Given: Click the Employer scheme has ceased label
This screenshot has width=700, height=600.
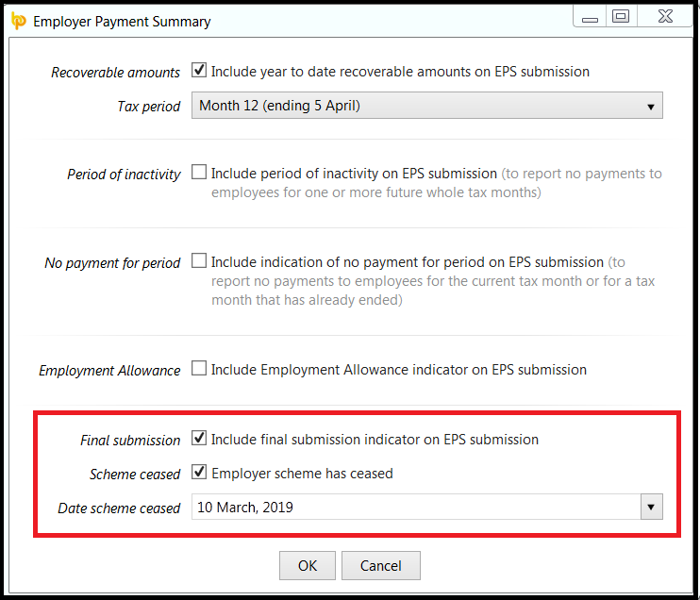Looking at the screenshot, I should pyautogui.click(x=302, y=474).
